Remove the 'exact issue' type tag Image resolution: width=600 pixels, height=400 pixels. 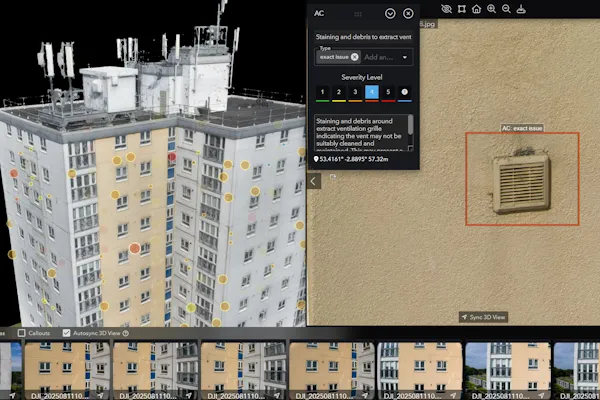[x=354, y=57]
